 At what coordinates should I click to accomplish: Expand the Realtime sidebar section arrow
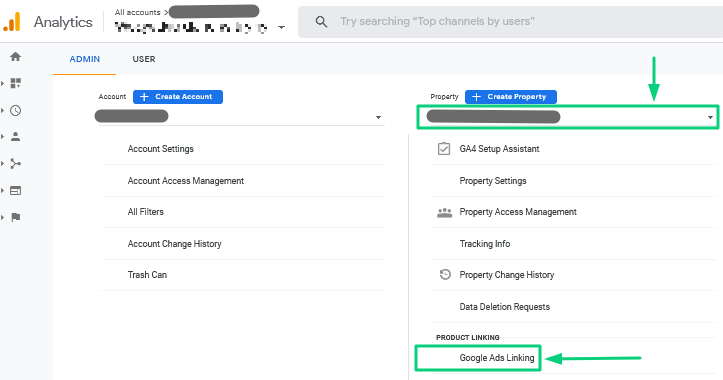[3, 110]
